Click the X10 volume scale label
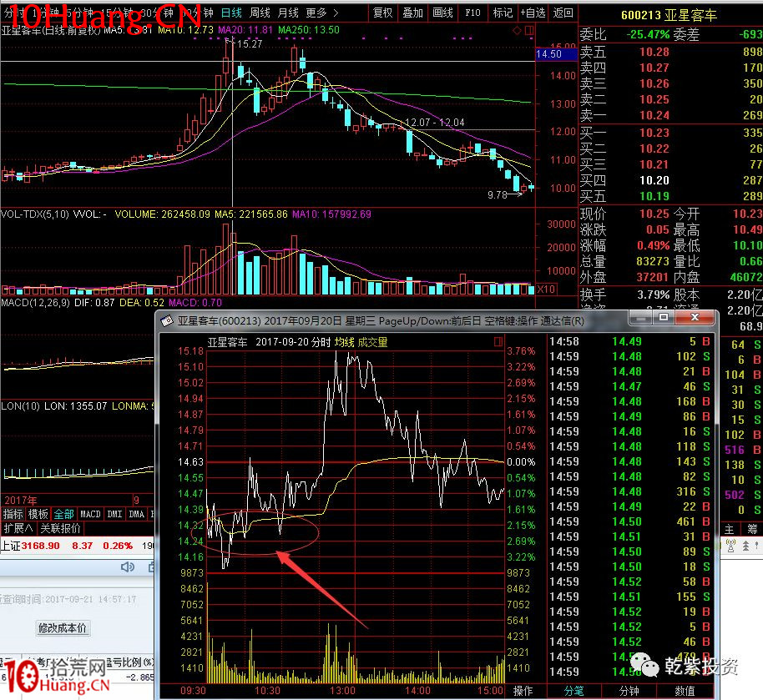The image size is (763, 700). [546, 290]
